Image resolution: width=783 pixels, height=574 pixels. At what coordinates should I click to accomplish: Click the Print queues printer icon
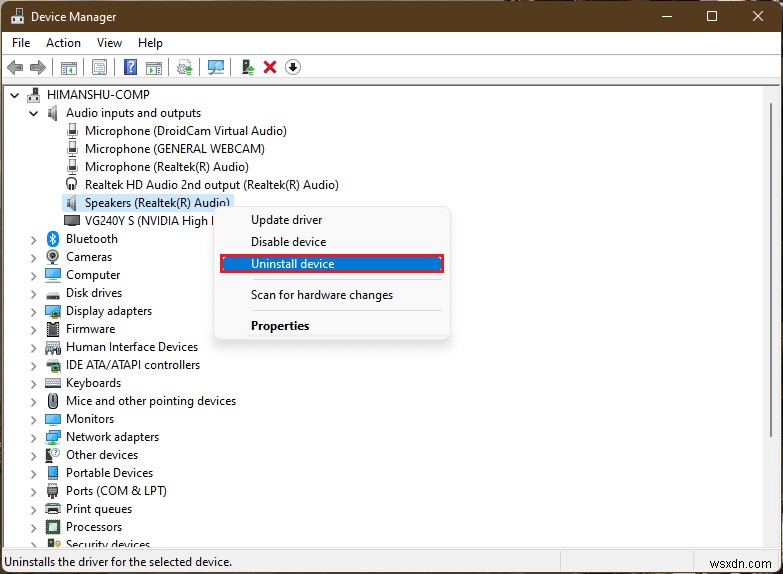(52, 509)
